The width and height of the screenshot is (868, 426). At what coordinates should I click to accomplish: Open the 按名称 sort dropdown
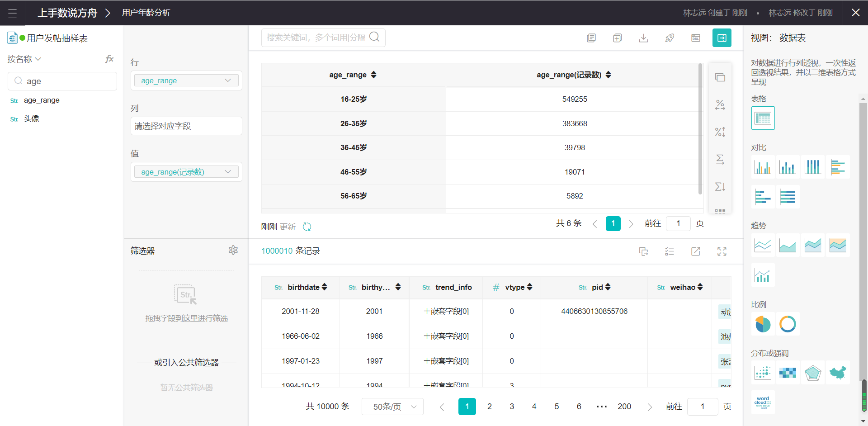[x=24, y=59]
